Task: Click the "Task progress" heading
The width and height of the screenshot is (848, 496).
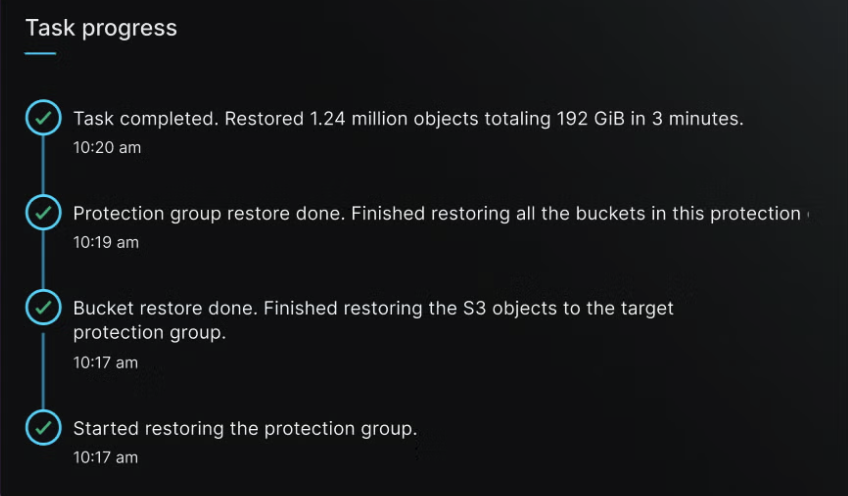Action: [101, 28]
